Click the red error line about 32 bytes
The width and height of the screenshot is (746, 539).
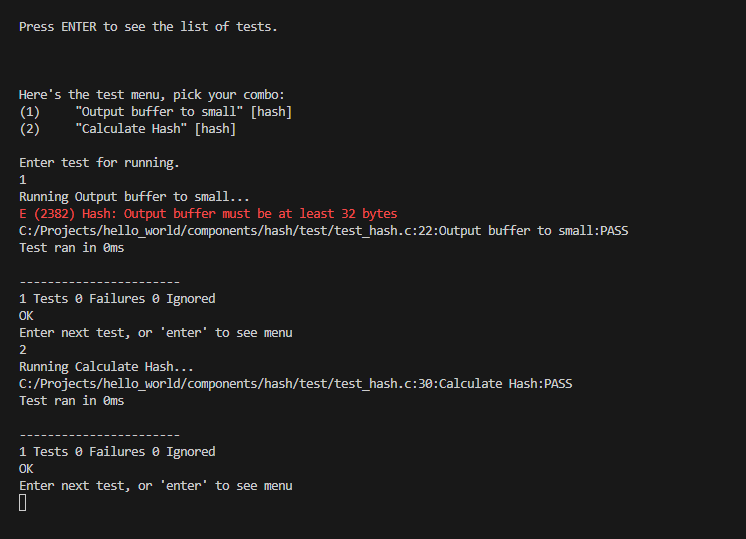[x=208, y=214]
